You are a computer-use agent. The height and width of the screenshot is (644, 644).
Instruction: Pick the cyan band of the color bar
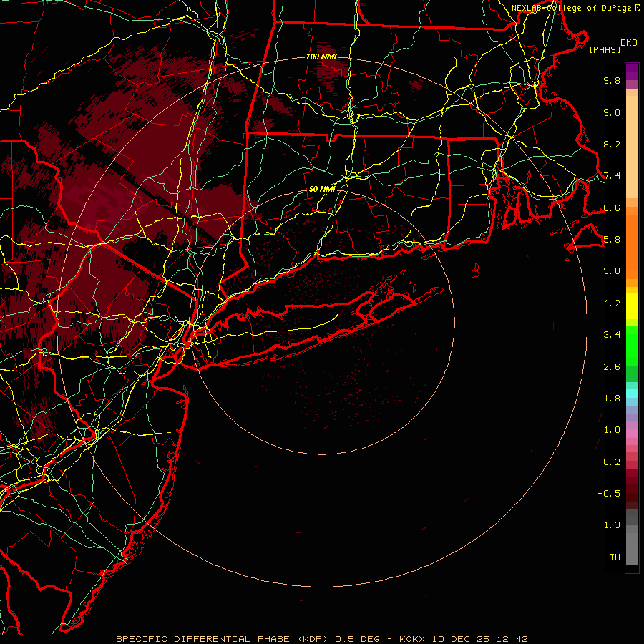coord(632,394)
